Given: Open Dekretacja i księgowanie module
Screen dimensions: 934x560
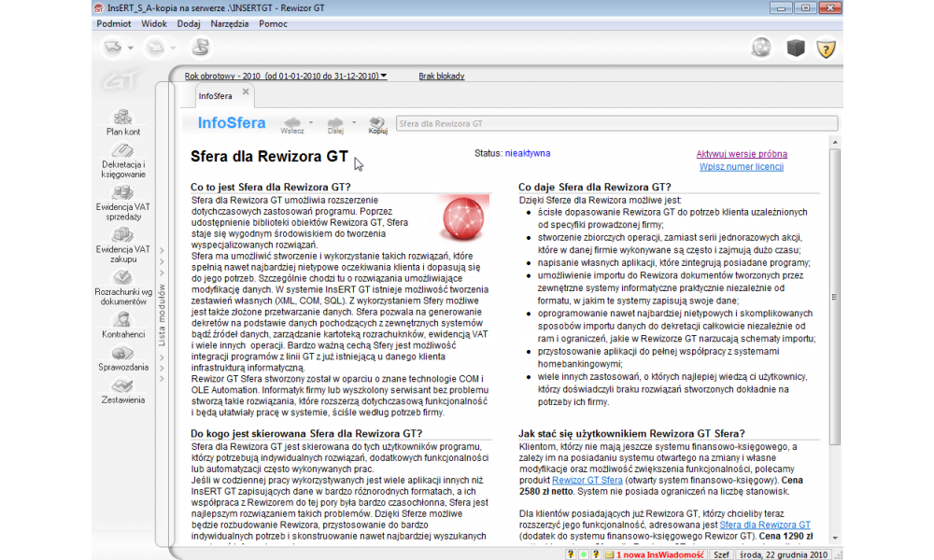Looking at the screenshot, I should pos(122,161).
